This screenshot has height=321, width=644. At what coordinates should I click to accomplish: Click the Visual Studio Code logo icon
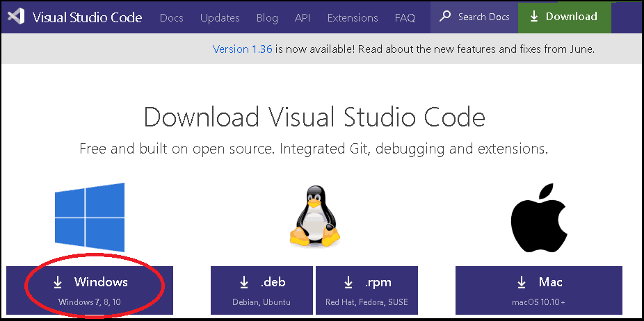click(x=16, y=17)
